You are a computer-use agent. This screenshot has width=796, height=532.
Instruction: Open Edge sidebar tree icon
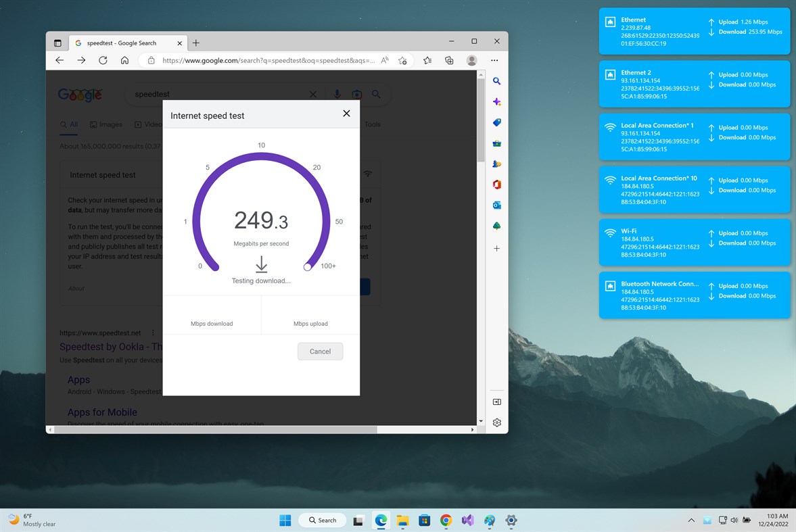pos(497,226)
